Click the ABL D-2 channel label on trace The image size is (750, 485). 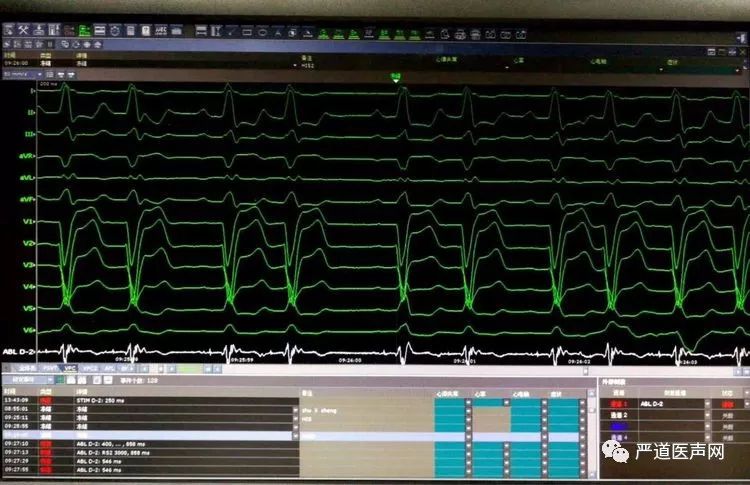coord(17,351)
